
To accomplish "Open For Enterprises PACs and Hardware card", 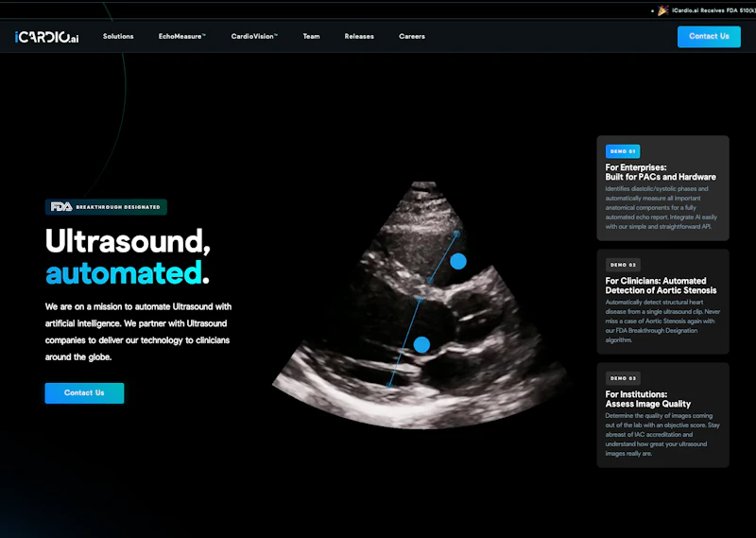I will point(663,188).
